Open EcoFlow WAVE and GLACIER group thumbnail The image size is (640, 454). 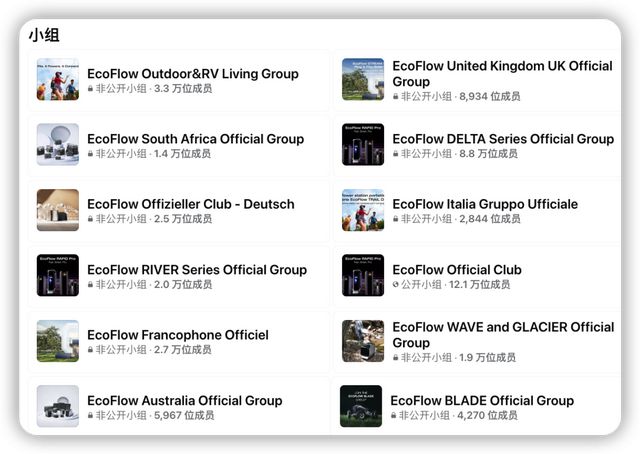[363, 341]
